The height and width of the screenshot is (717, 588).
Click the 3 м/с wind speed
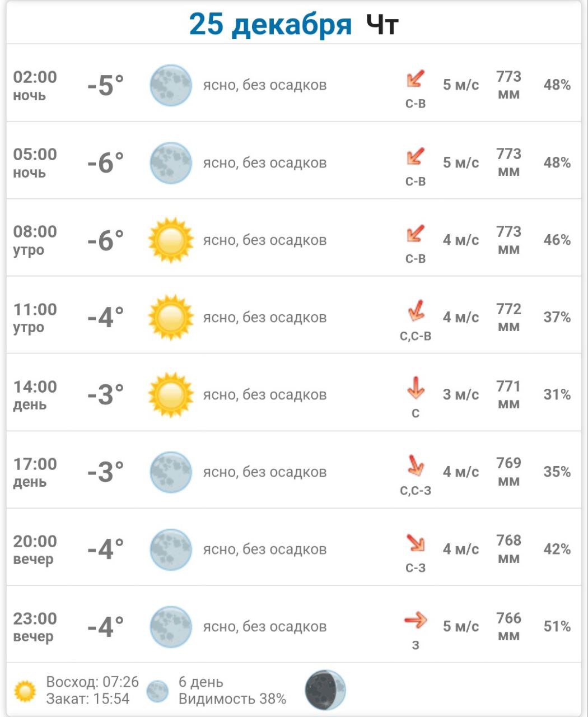[461, 395]
